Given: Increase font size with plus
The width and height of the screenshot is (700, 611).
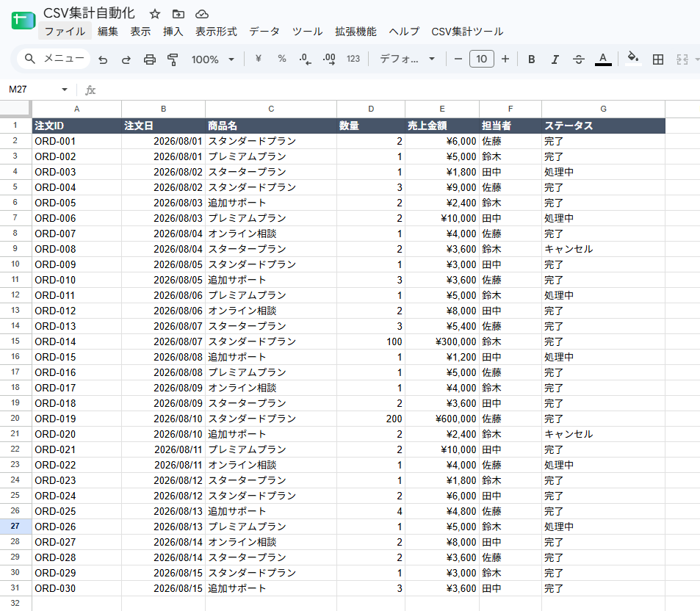Looking at the screenshot, I should point(505,59).
